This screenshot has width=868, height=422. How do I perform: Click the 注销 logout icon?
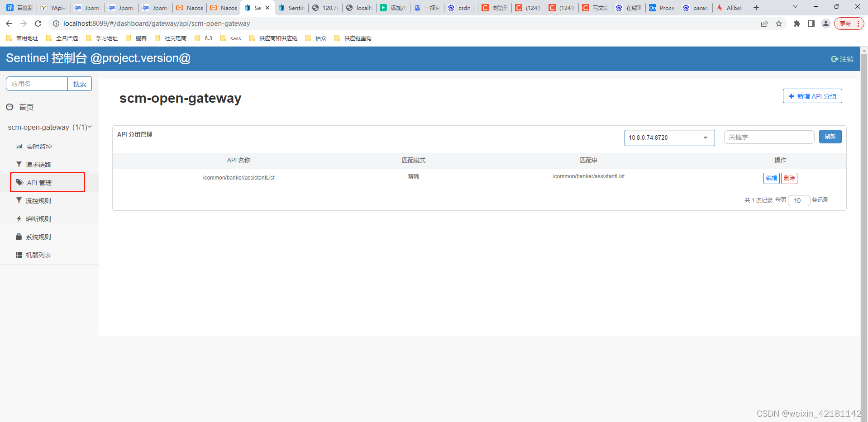[835, 59]
